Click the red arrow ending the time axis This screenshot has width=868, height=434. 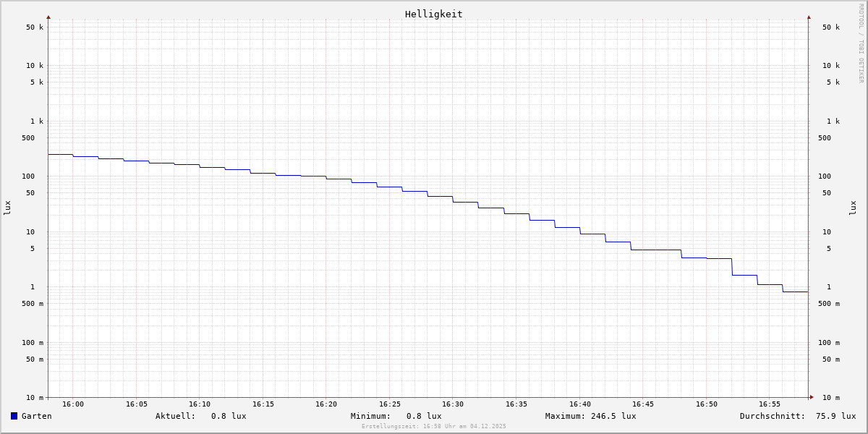click(x=812, y=397)
